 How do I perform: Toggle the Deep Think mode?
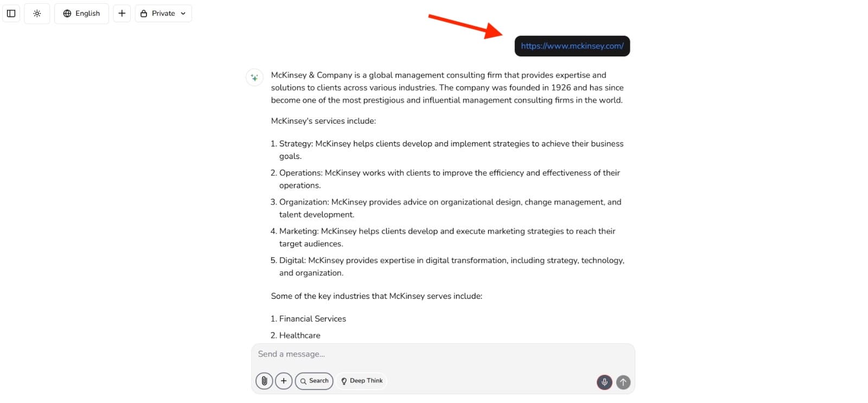coord(362,381)
